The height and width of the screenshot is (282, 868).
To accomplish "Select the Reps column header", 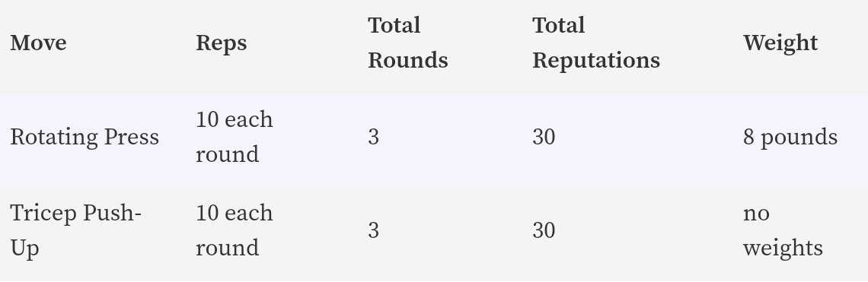I will 222,43.
